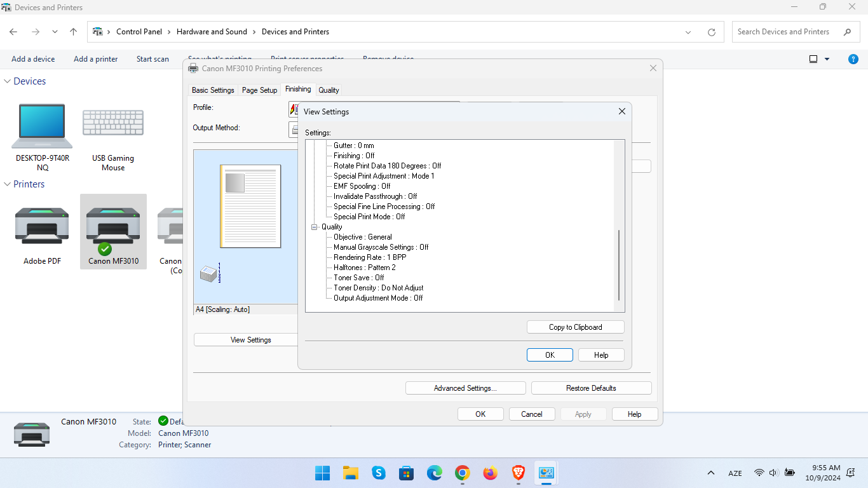
Task: Go up one level with the up arrow
Action: (x=74, y=32)
